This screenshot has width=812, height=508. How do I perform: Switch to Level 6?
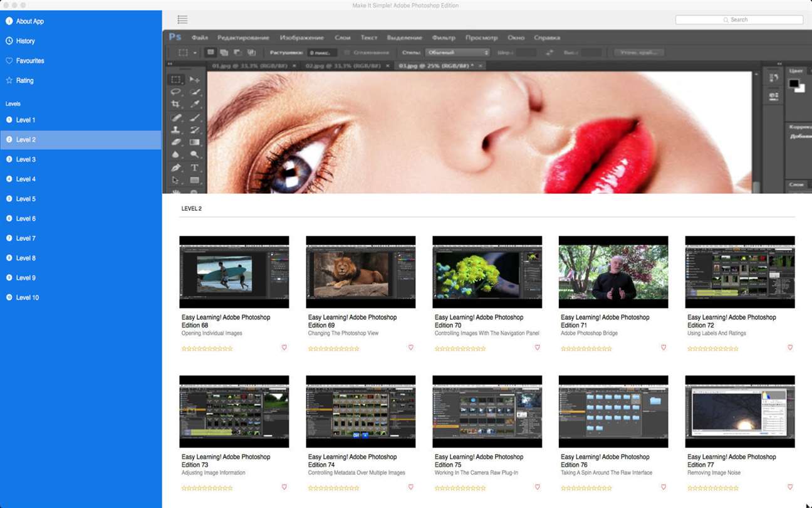[x=81, y=219]
